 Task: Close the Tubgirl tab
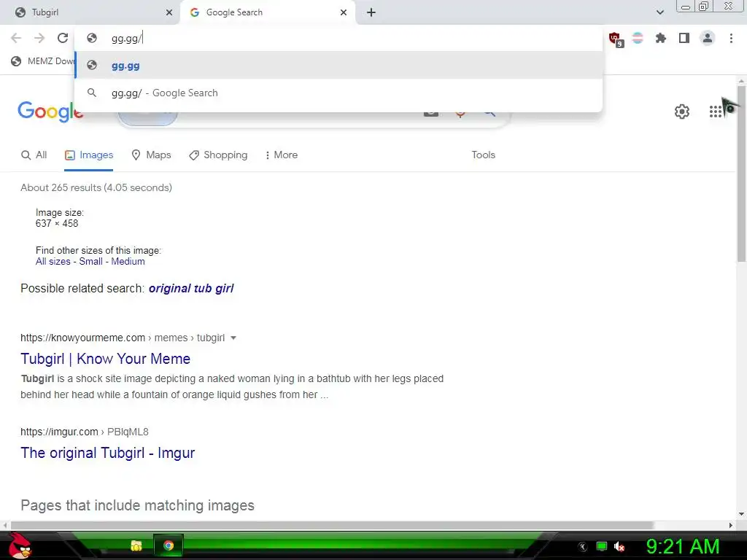169,12
